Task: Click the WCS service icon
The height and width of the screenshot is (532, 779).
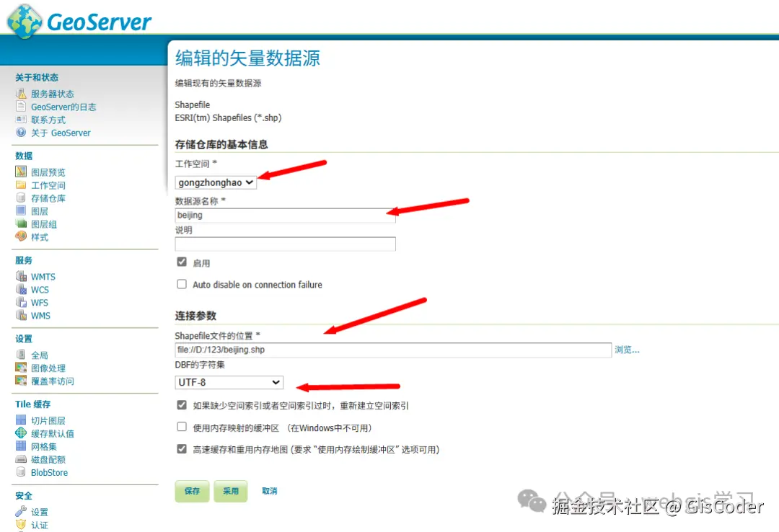Action: click(21, 289)
